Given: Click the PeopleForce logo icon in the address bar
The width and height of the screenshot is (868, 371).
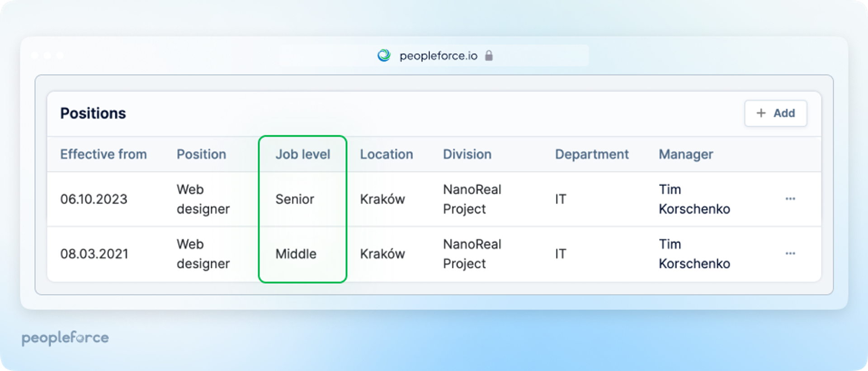Looking at the screenshot, I should [384, 56].
